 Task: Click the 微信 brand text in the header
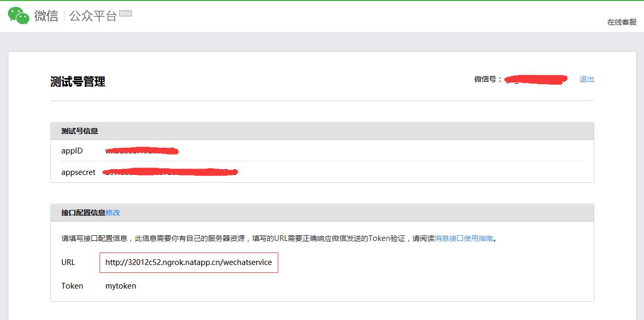pos(46,16)
